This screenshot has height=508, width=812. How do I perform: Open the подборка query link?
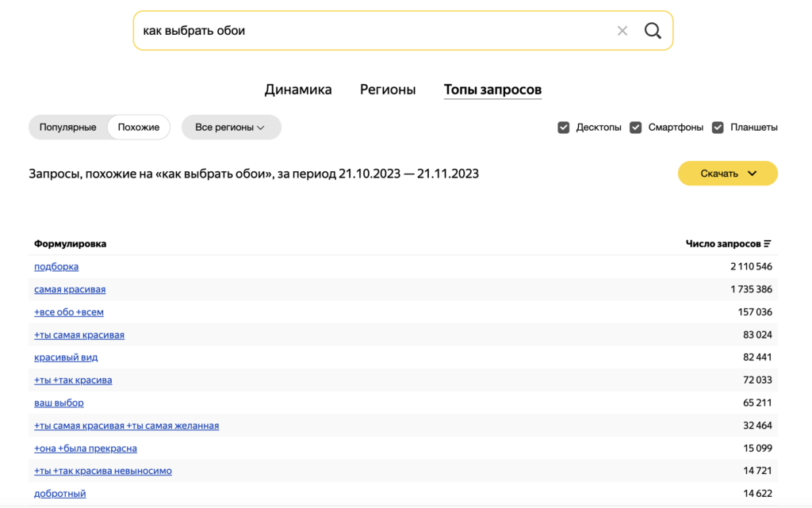56,267
